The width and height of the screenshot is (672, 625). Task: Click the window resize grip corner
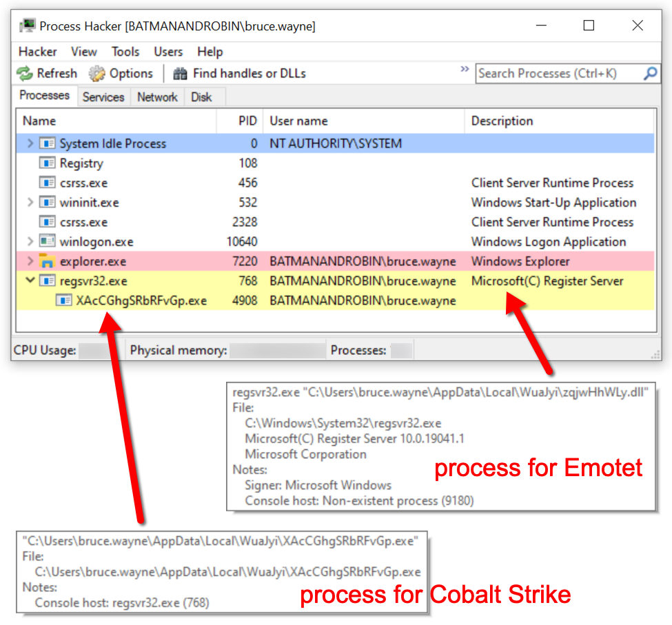tap(655, 354)
